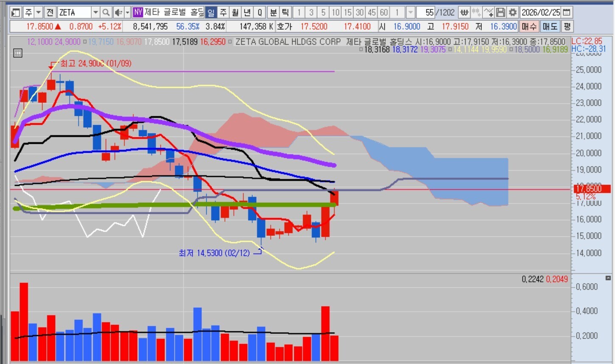Open stock search with the magnifier icon

click(x=106, y=12)
